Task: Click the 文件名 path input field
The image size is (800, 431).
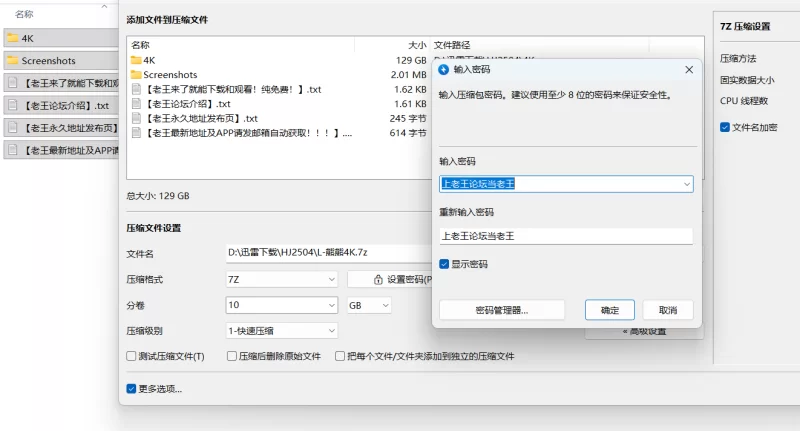Action: point(329,252)
